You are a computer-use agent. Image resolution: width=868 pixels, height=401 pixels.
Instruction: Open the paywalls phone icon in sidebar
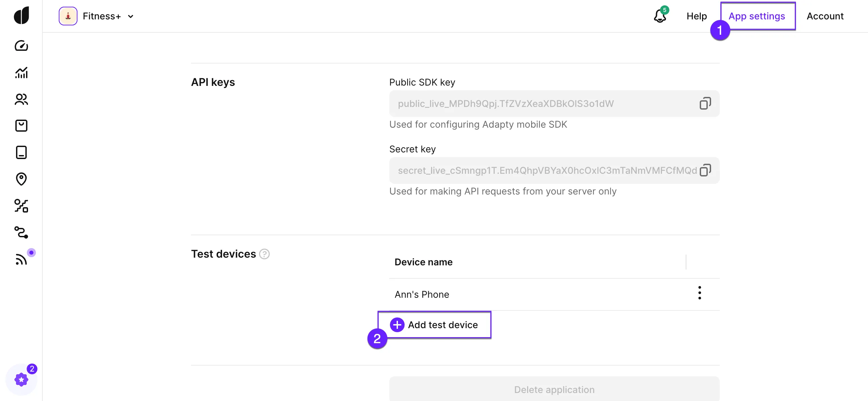(21, 152)
